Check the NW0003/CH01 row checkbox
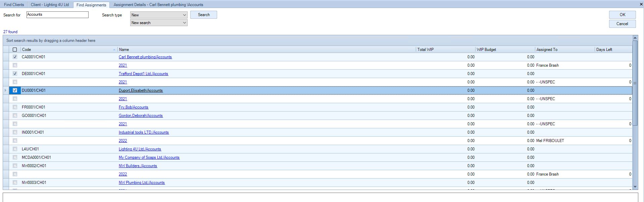This screenshot has height=202, width=644. 15,183
